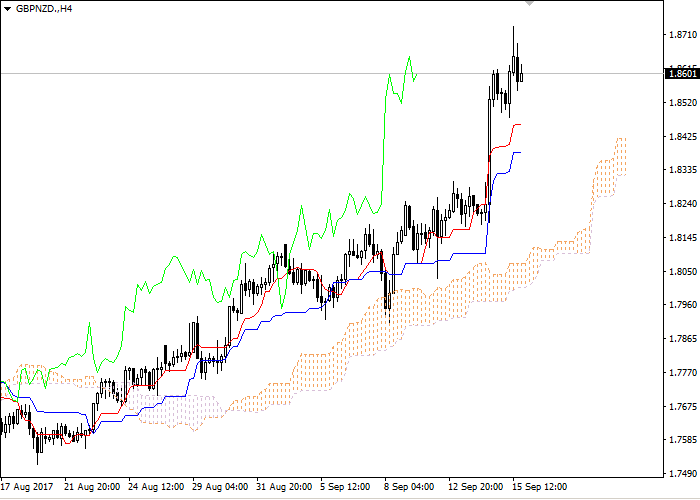Open the chart dropdown arrow beside GBPNZD
This screenshot has width=700, height=500.
[x=7, y=9]
